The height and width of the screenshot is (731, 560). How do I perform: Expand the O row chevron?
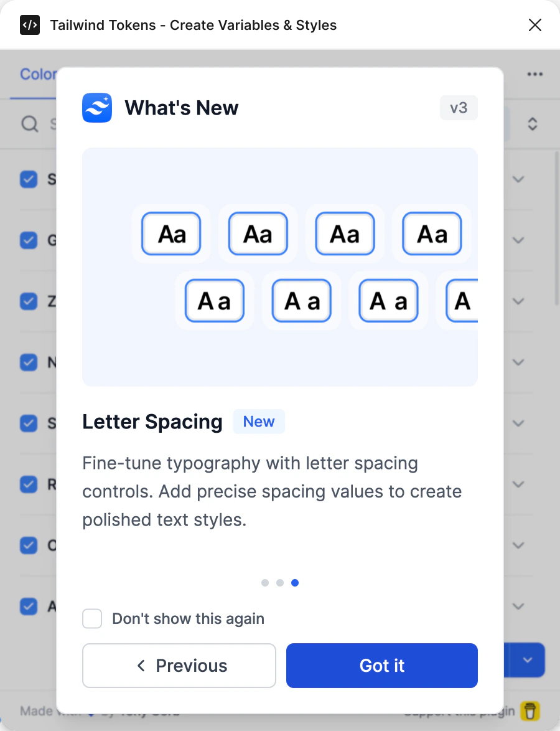tap(518, 545)
